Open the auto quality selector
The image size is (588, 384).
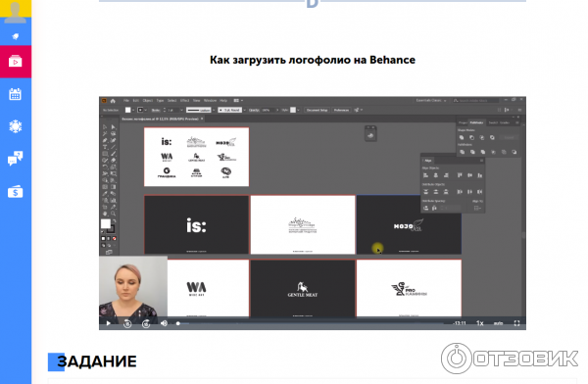[498, 323]
